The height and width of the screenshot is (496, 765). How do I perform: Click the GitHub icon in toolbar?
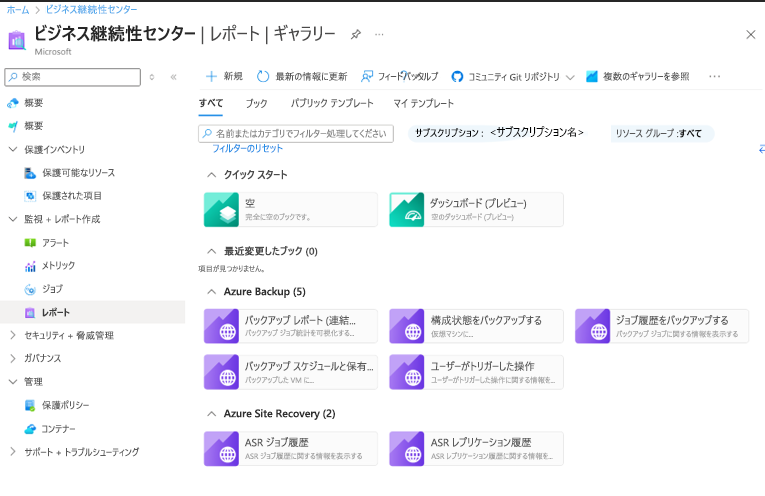click(457, 77)
